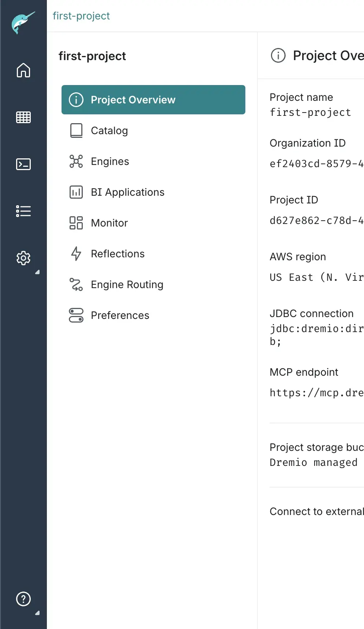Open the Monitor page
Screen dimensions: 364x629
point(153,223)
